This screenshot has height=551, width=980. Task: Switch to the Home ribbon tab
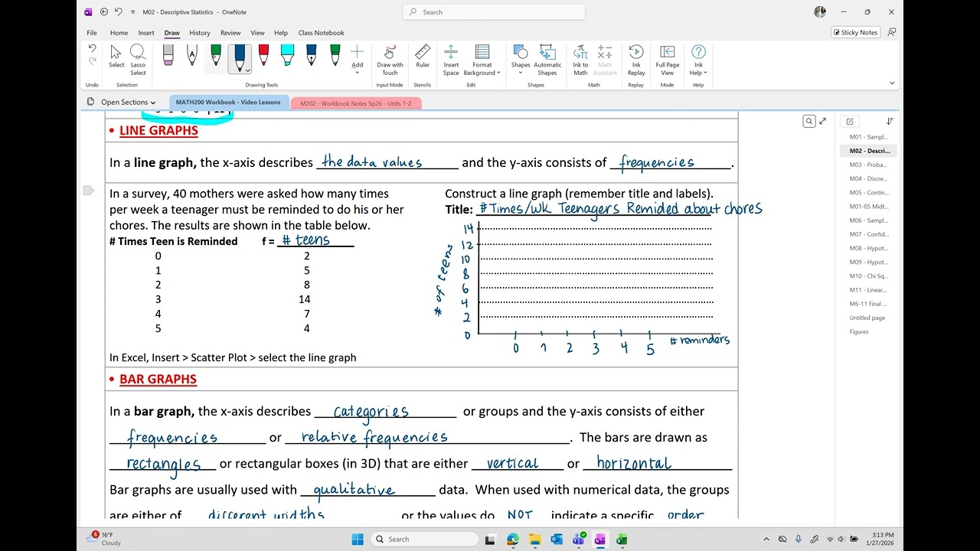click(119, 33)
